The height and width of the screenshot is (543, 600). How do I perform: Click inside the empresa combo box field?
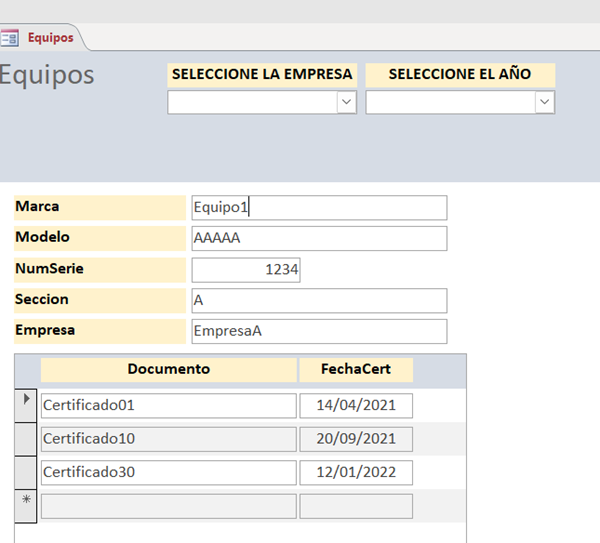(251, 102)
